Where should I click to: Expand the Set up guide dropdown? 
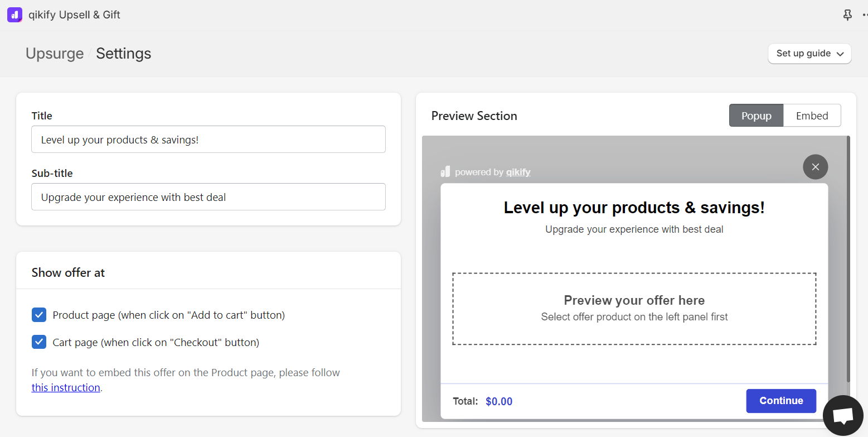tap(809, 54)
